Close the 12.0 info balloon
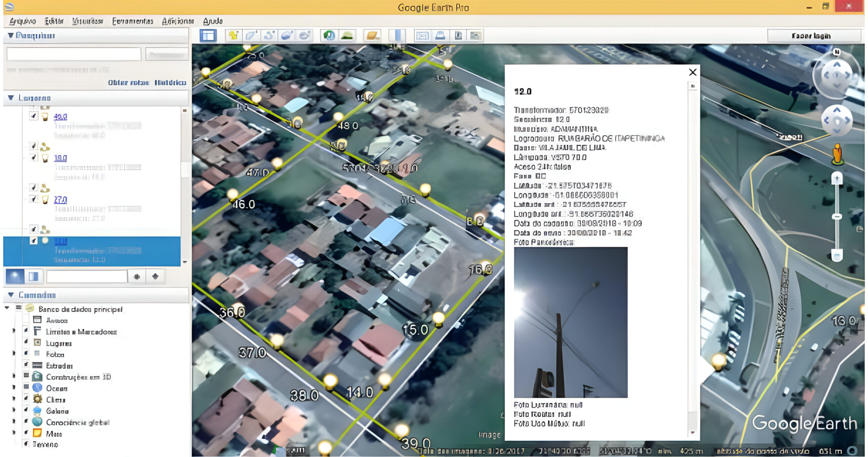Image resolution: width=868 pixels, height=457 pixels. [x=693, y=72]
